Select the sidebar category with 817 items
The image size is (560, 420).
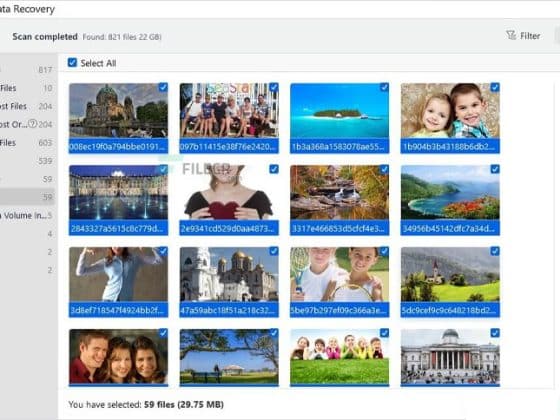tap(27, 70)
